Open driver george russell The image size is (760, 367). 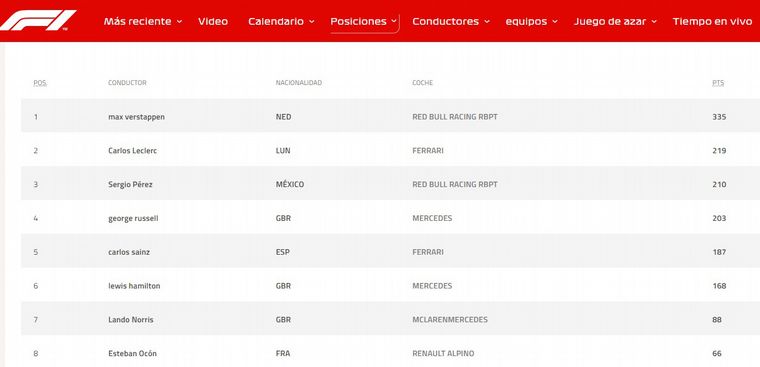(133, 219)
